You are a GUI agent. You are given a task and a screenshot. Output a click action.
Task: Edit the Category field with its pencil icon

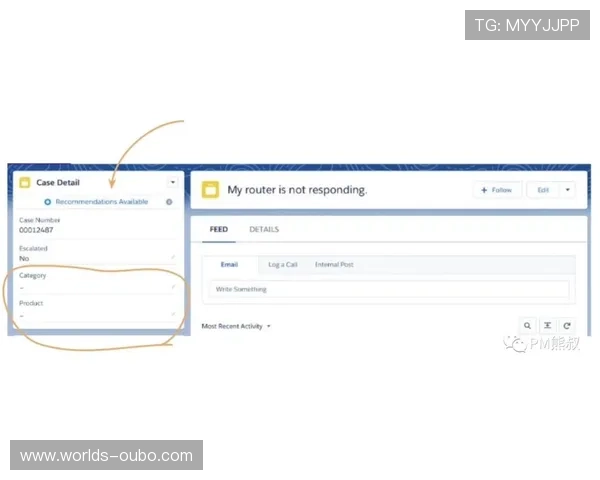click(173, 287)
